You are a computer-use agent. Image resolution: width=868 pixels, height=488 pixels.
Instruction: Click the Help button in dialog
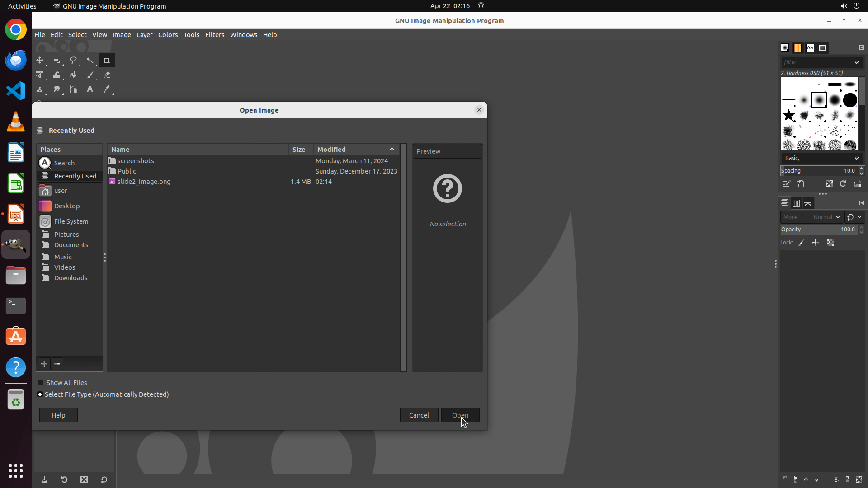point(58,415)
